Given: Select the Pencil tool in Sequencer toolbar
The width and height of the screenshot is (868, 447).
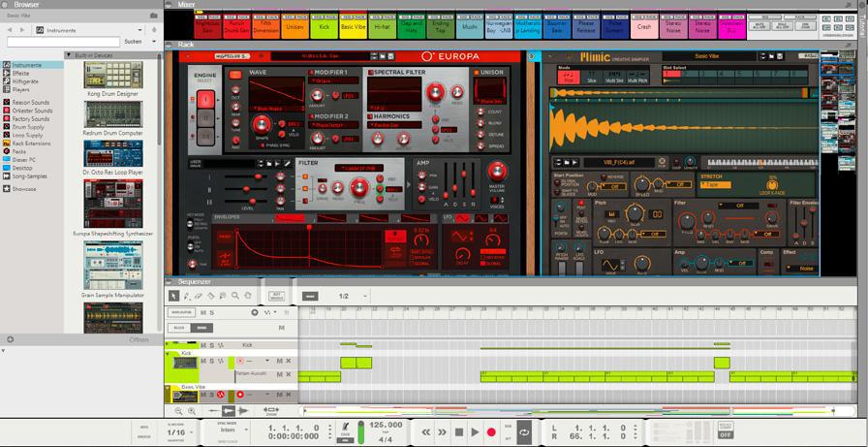Looking at the screenshot, I should coord(187,296).
